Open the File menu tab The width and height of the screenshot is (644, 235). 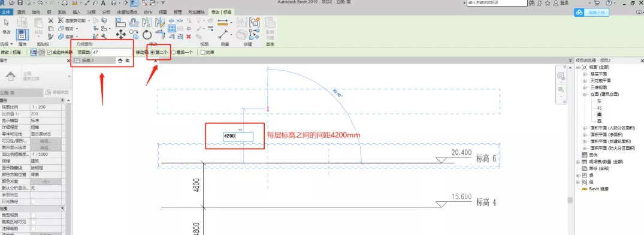5,13
